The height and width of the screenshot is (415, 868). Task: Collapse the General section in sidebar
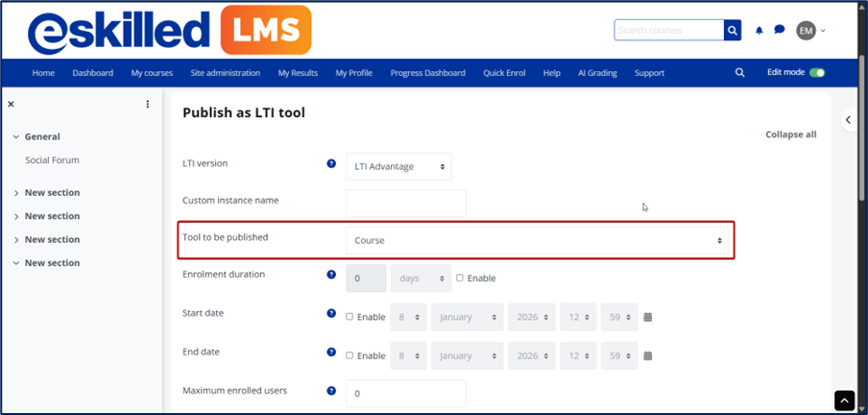tap(15, 137)
